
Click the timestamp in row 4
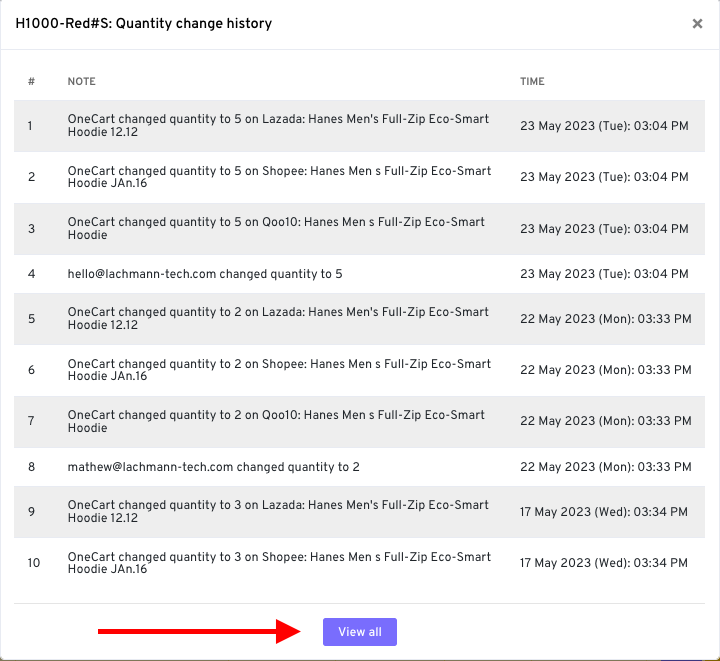[604, 274]
